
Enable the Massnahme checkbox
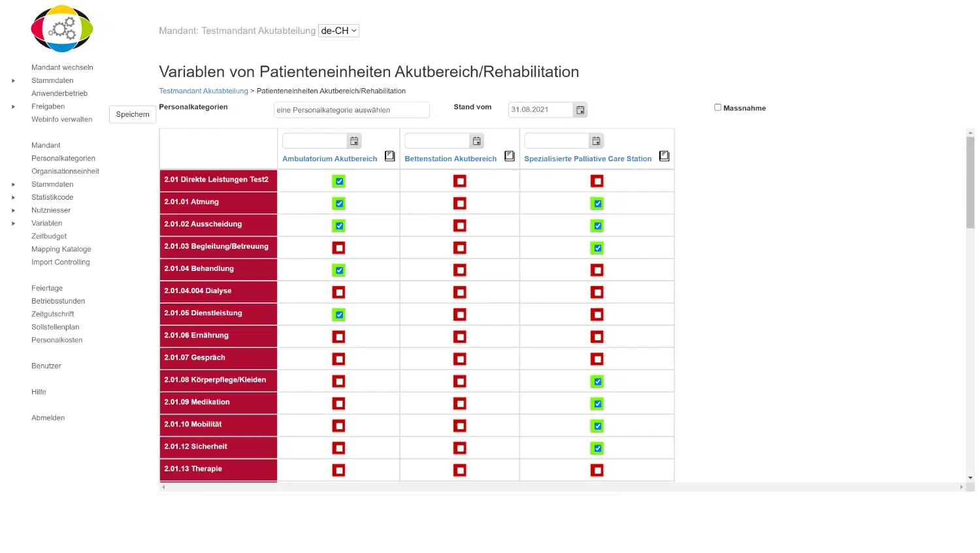click(717, 107)
